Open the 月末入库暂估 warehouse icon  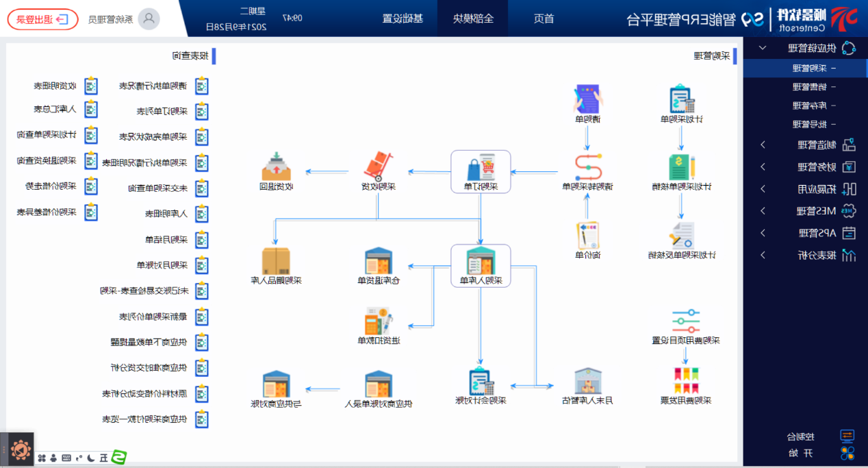(x=587, y=381)
